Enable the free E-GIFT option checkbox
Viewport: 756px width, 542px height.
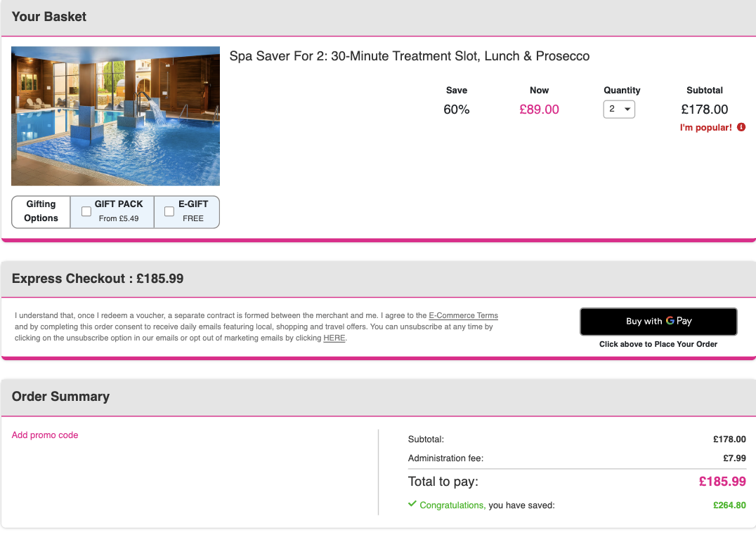(169, 211)
